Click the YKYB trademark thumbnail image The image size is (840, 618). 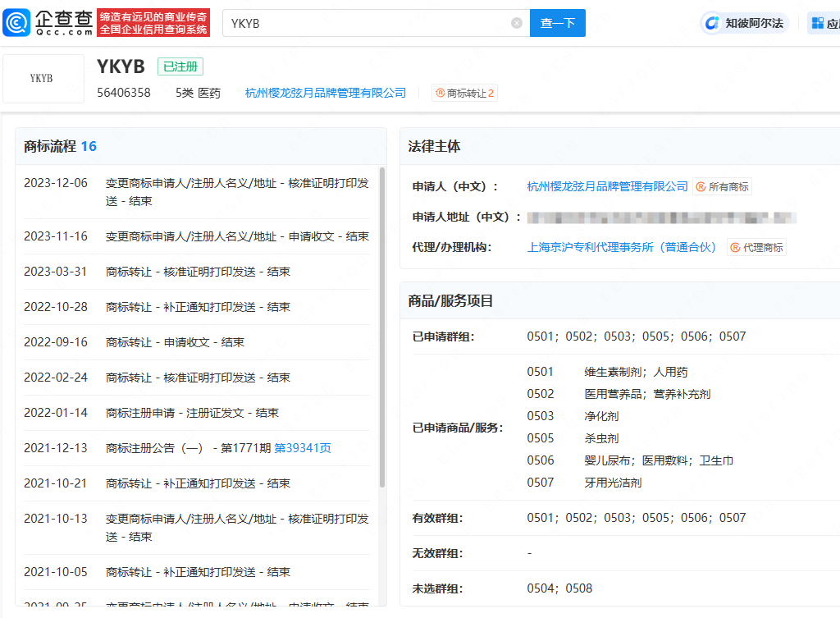coord(43,79)
